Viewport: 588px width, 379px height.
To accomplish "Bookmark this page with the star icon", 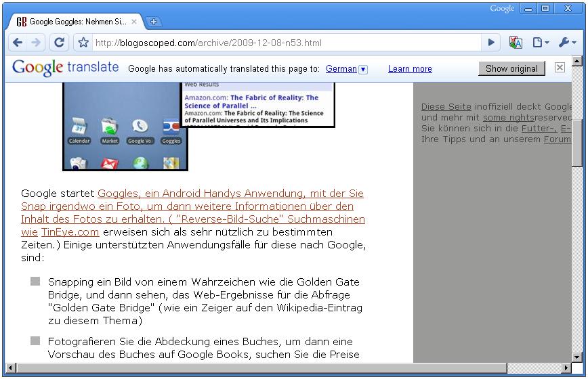I will click(83, 43).
